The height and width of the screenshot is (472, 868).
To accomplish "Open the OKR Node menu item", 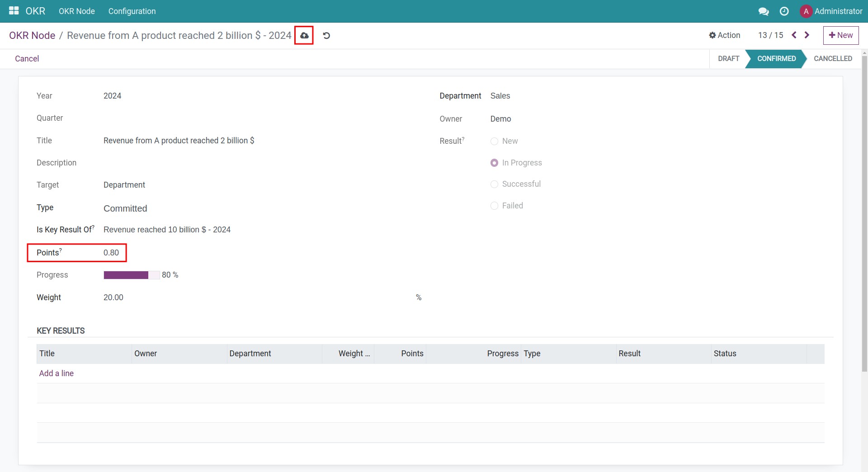I will pyautogui.click(x=76, y=11).
